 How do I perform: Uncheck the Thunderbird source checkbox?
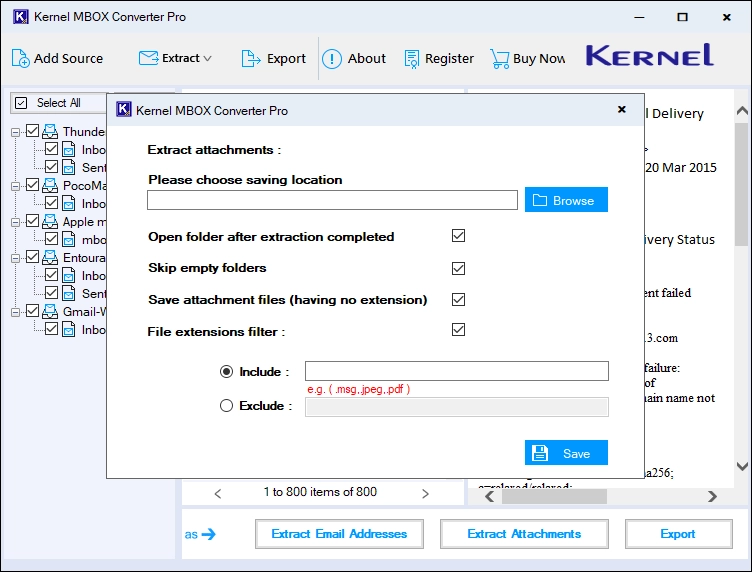click(32, 131)
